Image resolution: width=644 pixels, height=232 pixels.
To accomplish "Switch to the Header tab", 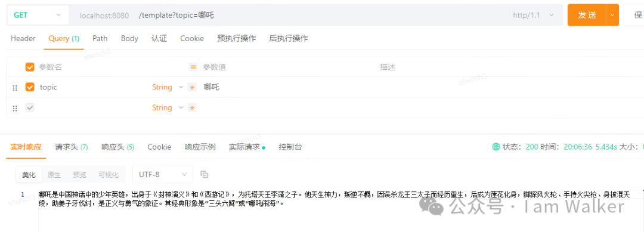I will pyautogui.click(x=23, y=39).
